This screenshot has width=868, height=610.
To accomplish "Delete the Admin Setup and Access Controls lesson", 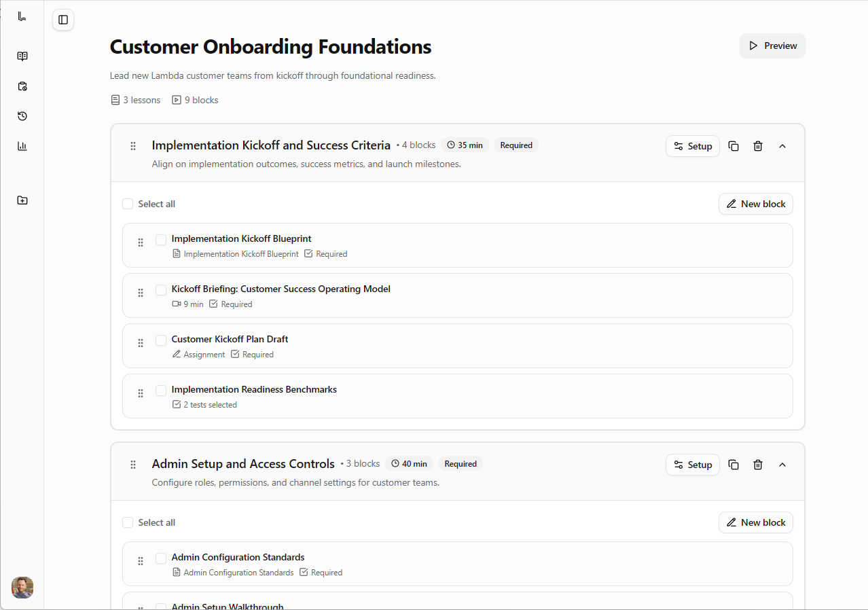I will [758, 465].
